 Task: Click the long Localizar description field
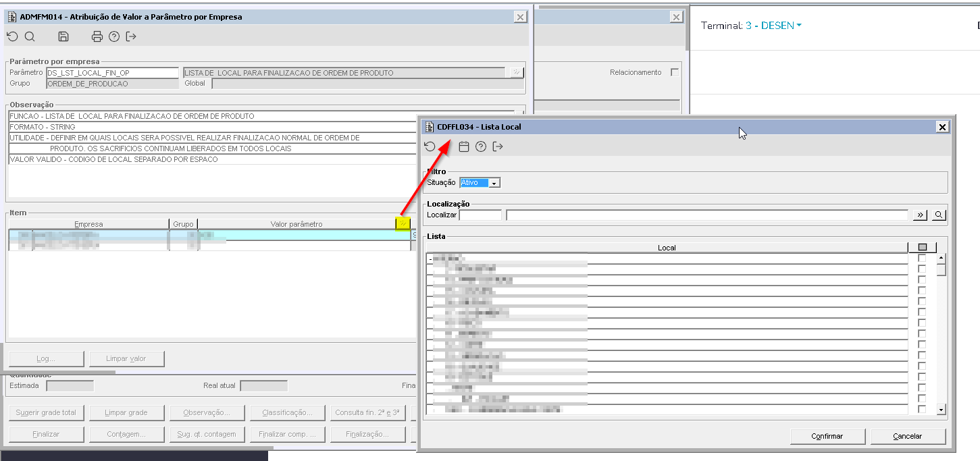point(707,215)
